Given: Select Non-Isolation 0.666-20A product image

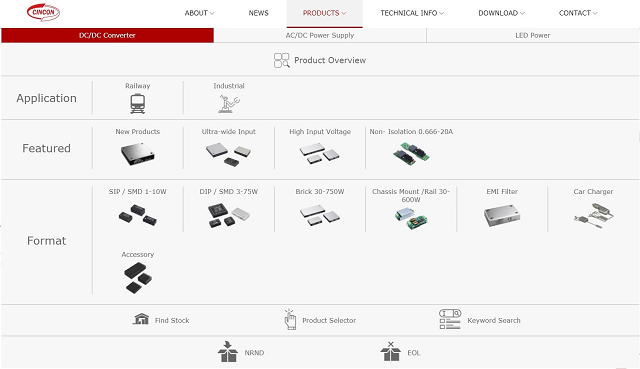Looking at the screenshot, I should point(411,153).
